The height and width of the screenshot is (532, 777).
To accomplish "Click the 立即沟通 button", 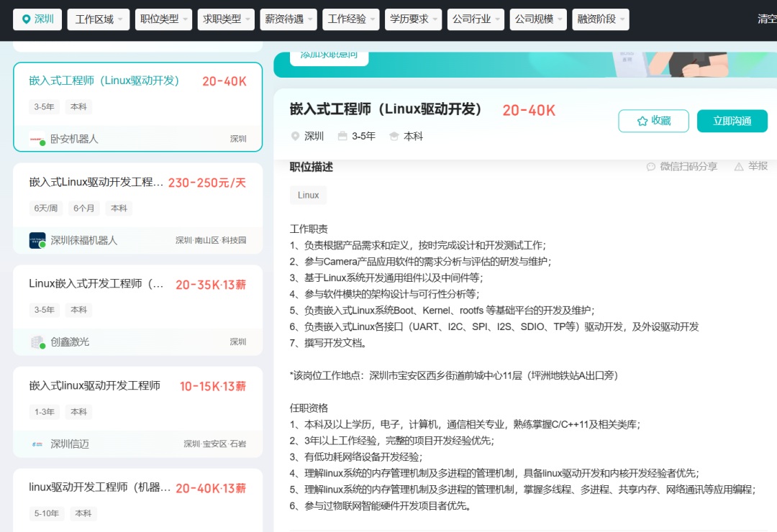I will [732, 120].
